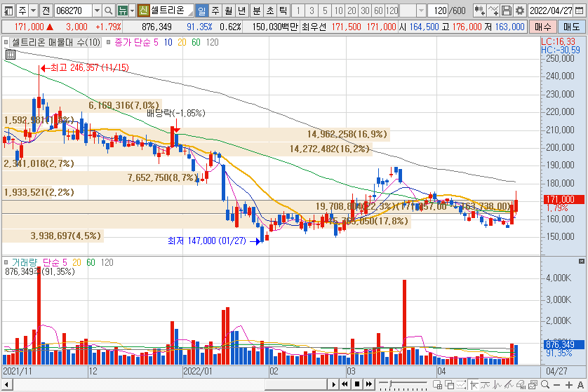Open the calendar date picker icon
588x392 pixels.
pos(580,11)
